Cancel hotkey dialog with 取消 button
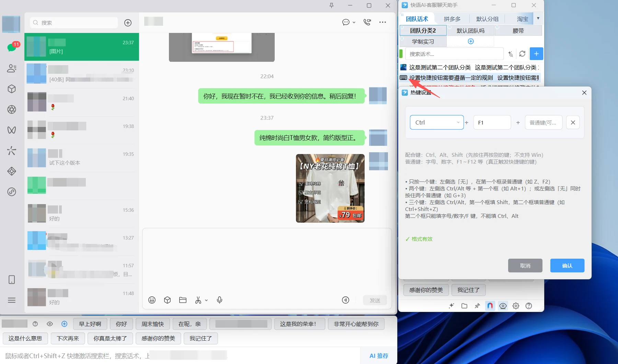This screenshot has height=364, width=618. coord(525,266)
